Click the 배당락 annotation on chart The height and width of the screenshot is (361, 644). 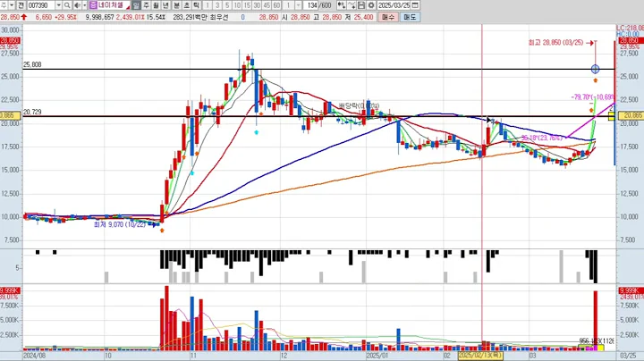point(359,105)
